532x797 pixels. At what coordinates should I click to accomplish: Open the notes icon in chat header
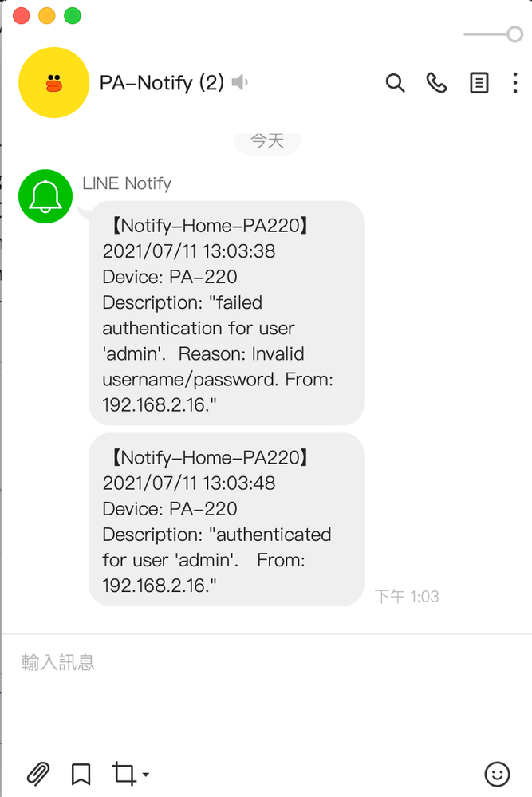(479, 83)
